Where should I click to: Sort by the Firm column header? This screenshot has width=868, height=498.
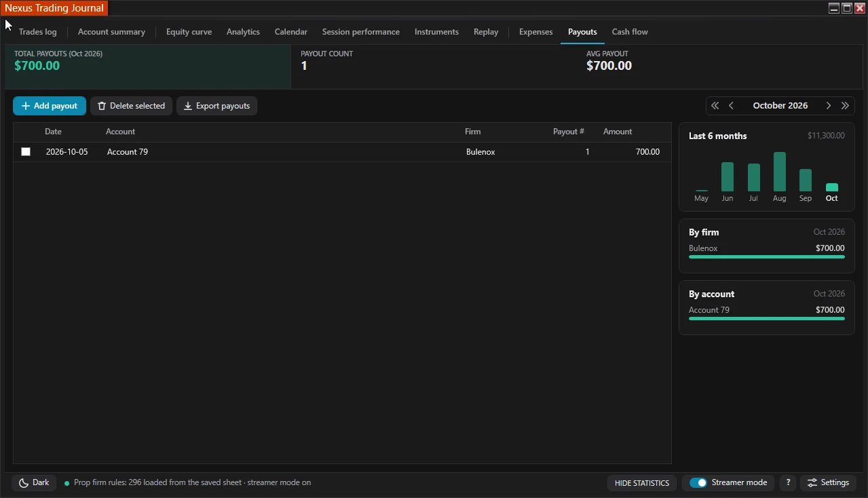tap(472, 132)
